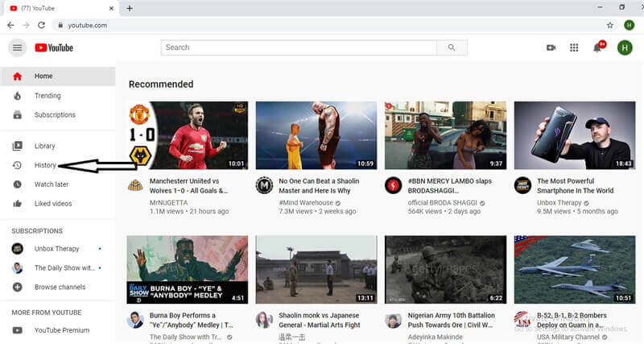
Task: Click the YouTube logo
Action: [54, 48]
